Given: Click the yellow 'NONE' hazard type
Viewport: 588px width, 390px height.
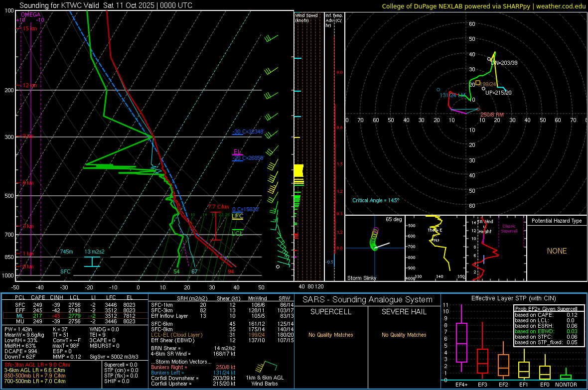Looking at the screenshot, I should pos(557,251).
